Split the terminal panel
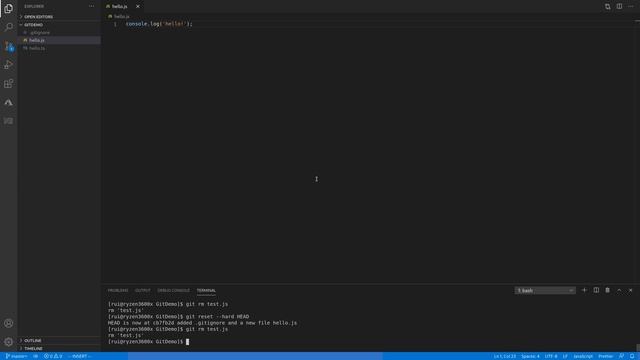This screenshot has width=640, height=360. coord(596,290)
